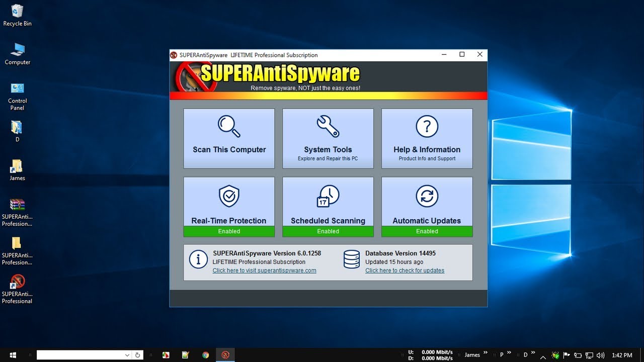Click "Database Version 14495" text
644x362 pixels.
[x=400, y=253]
